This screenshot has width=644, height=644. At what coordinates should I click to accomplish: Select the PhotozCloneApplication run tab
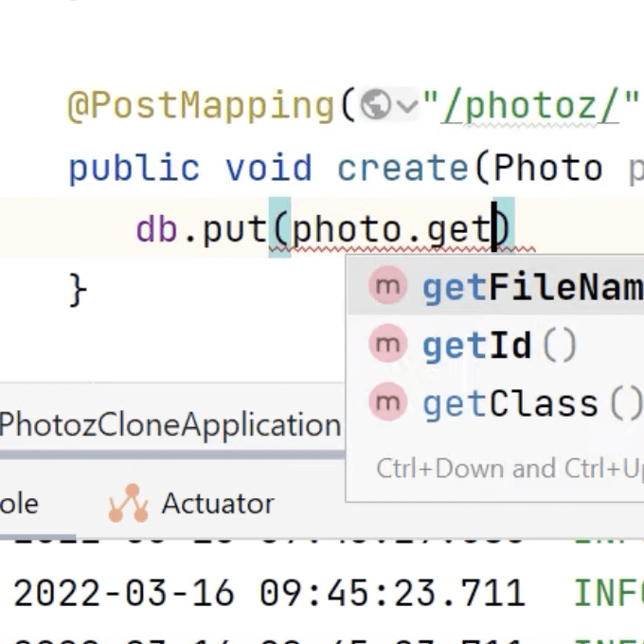click(x=170, y=424)
